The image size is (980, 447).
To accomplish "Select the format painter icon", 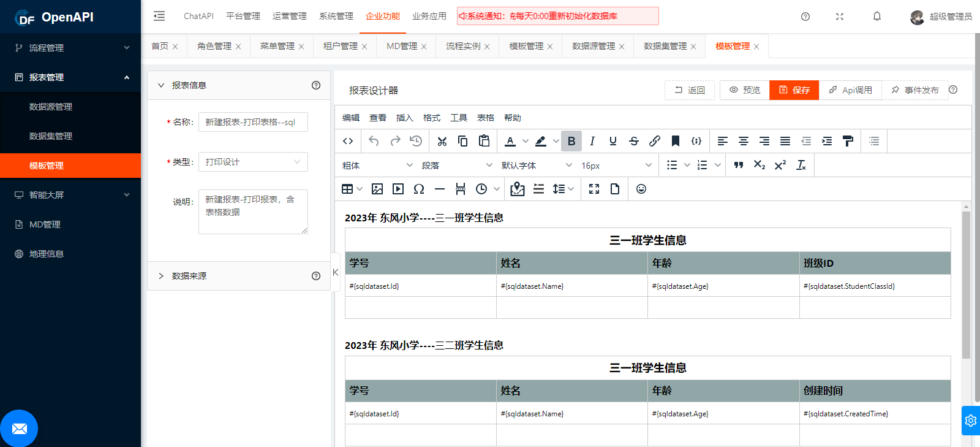I will [848, 141].
